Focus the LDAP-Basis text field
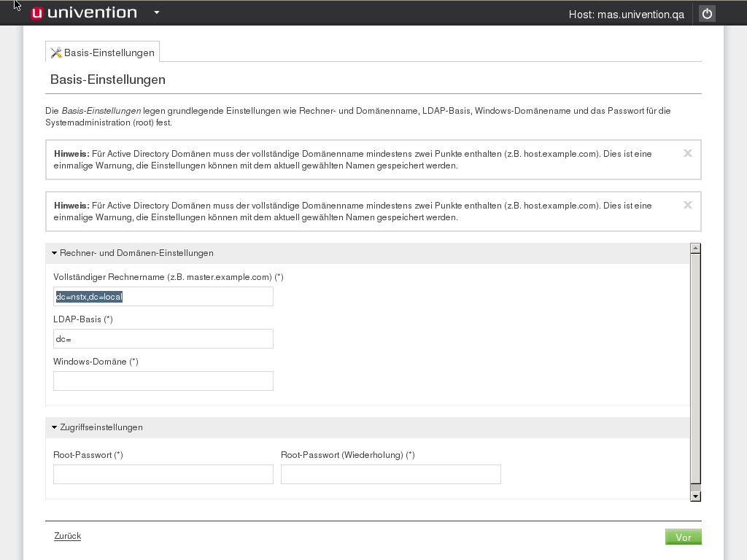The width and height of the screenshot is (747, 560). [x=163, y=338]
